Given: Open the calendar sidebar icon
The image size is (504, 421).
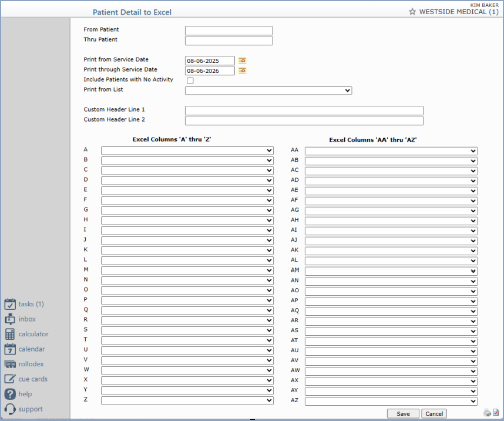Looking at the screenshot, I should tap(10, 349).
